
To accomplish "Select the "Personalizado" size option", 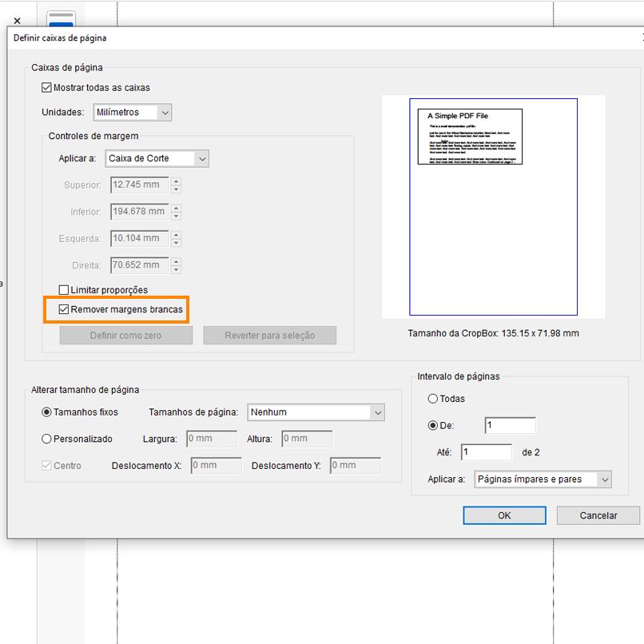I will tap(46, 439).
